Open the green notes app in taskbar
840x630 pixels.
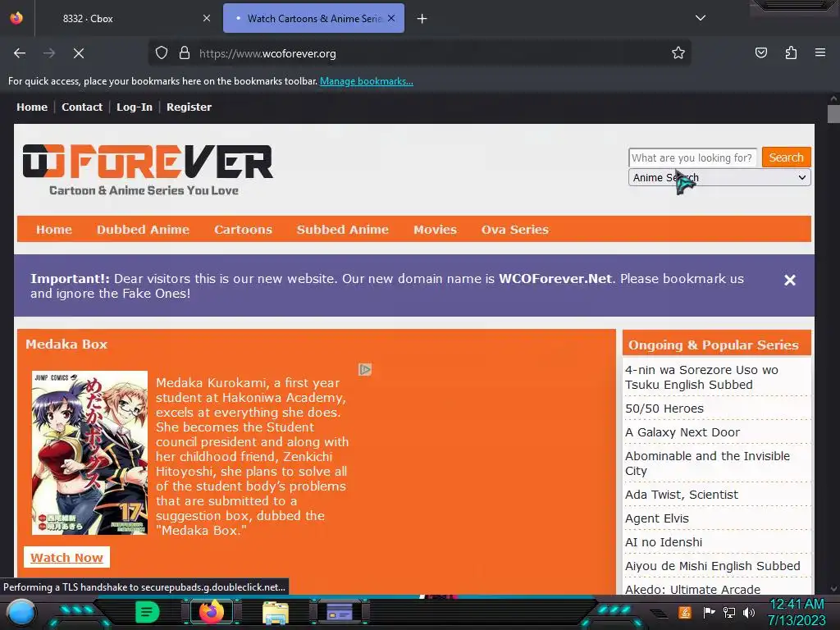point(148,612)
